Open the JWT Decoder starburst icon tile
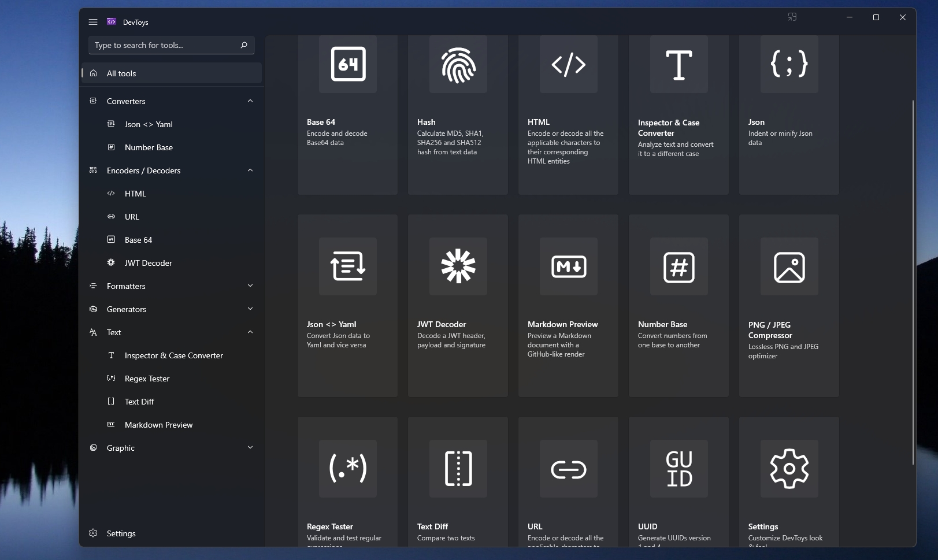 click(458, 266)
